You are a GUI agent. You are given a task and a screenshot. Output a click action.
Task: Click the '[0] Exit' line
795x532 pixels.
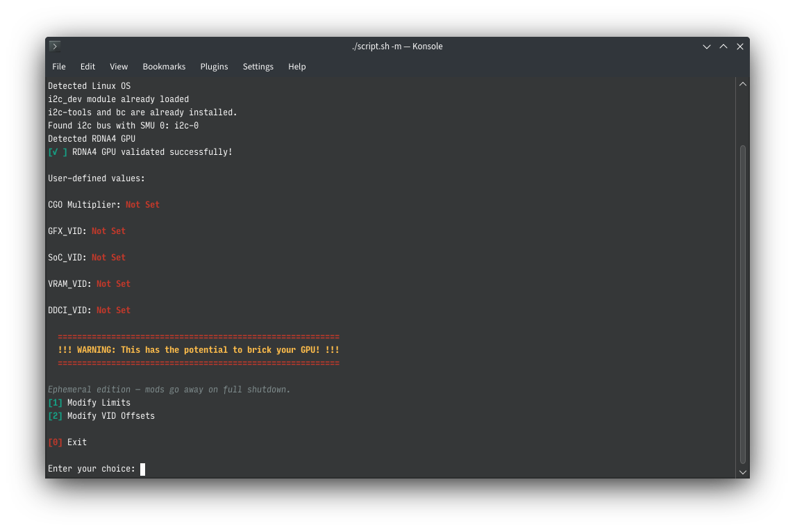click(67, 442)
